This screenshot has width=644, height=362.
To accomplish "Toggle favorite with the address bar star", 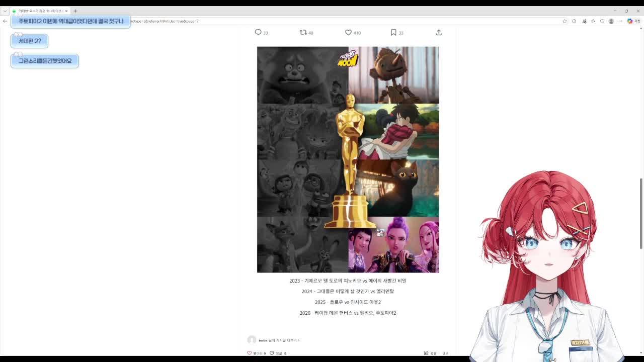I will 565,21.
